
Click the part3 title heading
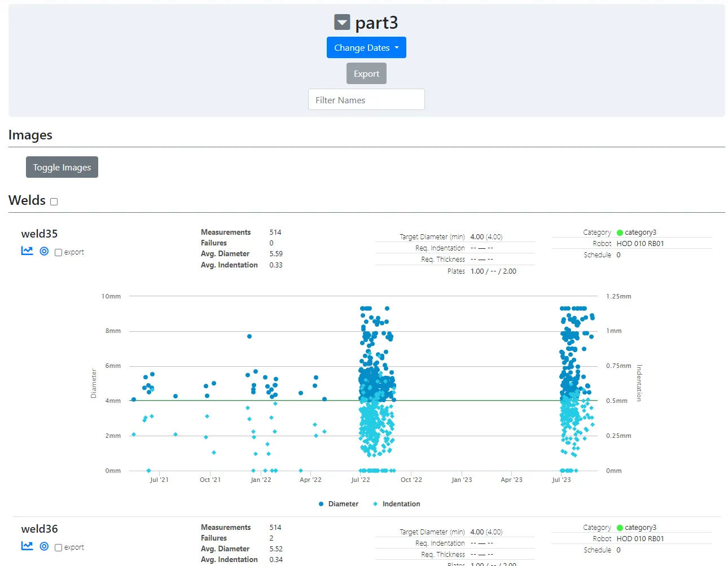point(376,23)
